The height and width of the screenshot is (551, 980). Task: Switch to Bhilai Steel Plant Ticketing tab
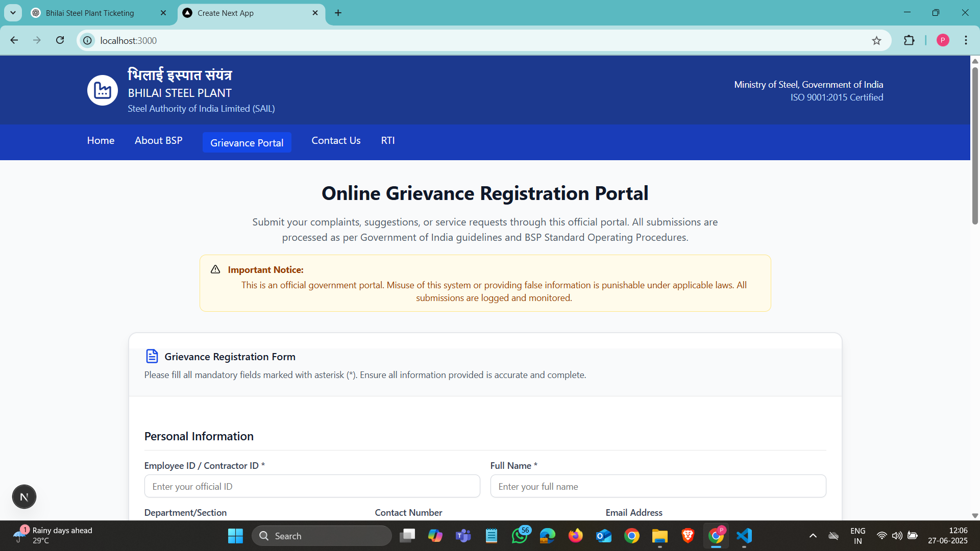coord(90,13)
